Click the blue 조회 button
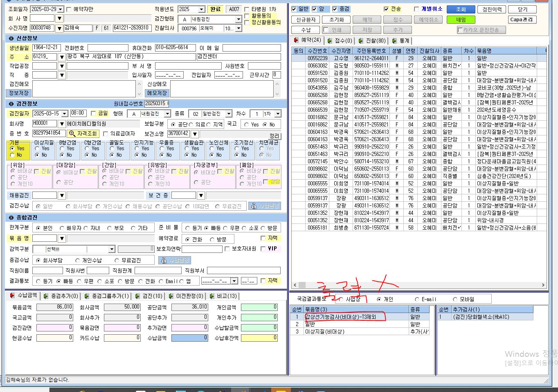Screen dimensions: 558x392 (461, 9)
